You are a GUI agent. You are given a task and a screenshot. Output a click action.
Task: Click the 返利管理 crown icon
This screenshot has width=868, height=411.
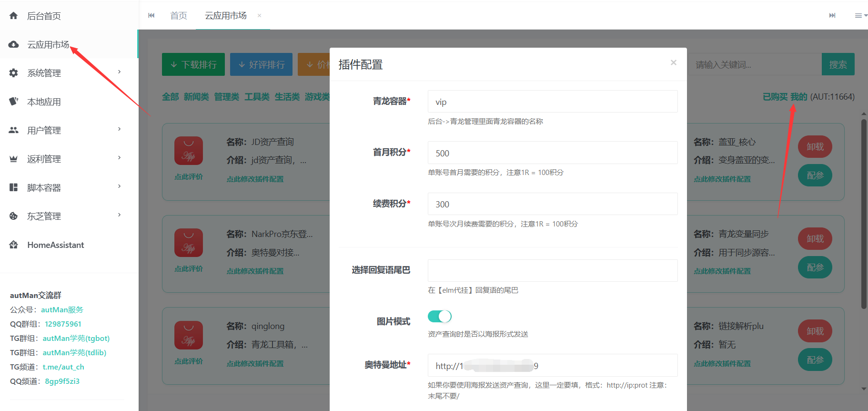pyautogui.click(x=13, y=159)
